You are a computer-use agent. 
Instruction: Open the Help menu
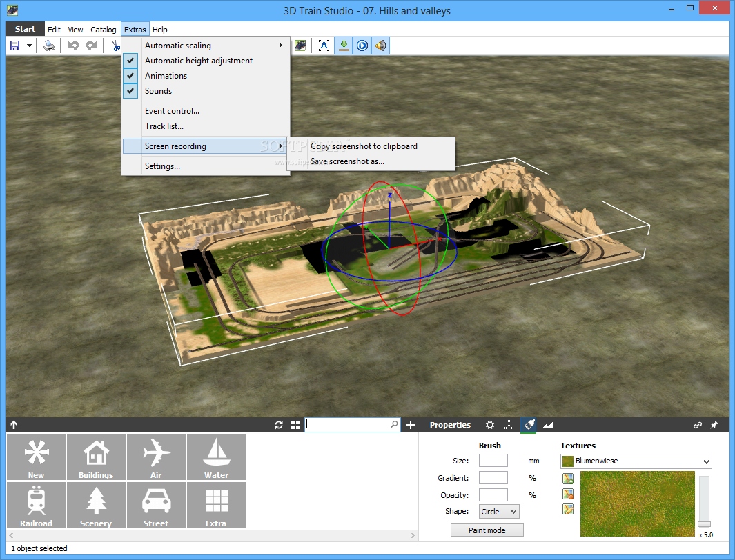coord(160,30)
